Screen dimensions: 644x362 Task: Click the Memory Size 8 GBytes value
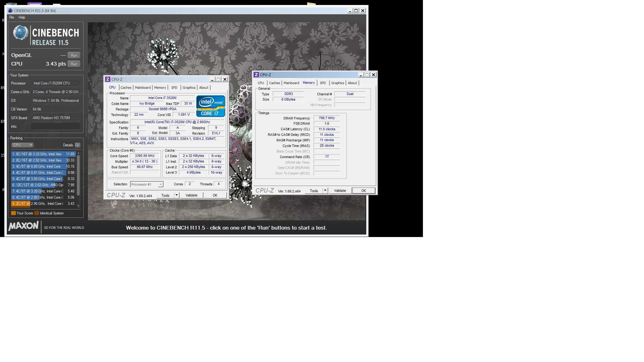(x=288, y=99)
